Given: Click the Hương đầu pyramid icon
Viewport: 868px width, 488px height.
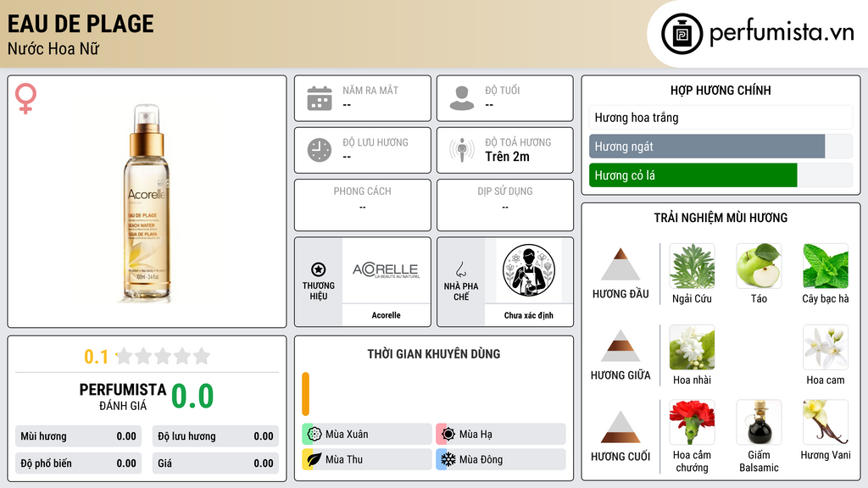Looking at the screenshot, I should [620, 264].
